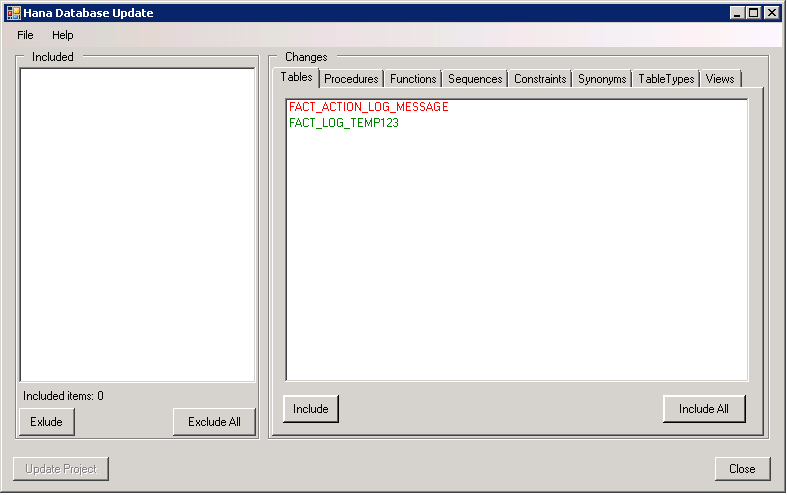
Task: Open the File menu
Action: [25, 35]
